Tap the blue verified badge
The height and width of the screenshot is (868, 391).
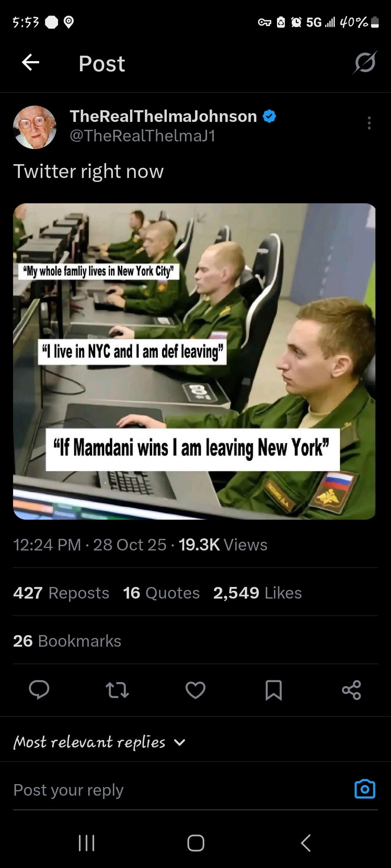click(x=269, y=116)
